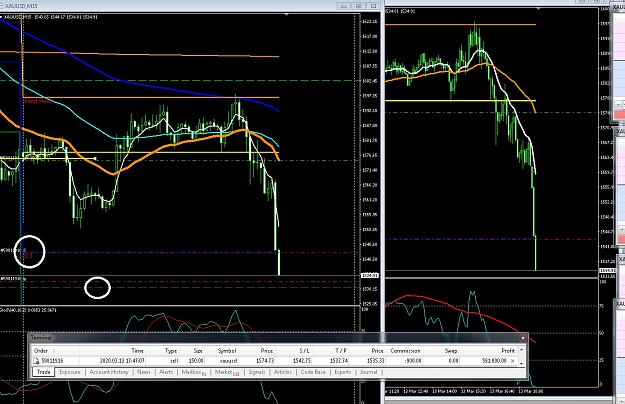Click the current price 1535.33

[375, 361]
